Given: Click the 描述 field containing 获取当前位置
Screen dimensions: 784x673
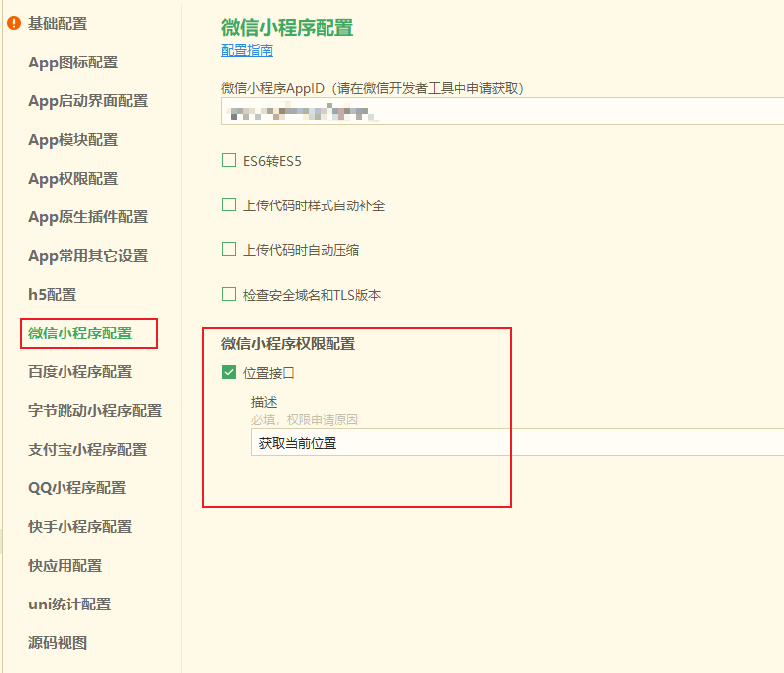Looking at the screenshot, I should pos(517,442).
